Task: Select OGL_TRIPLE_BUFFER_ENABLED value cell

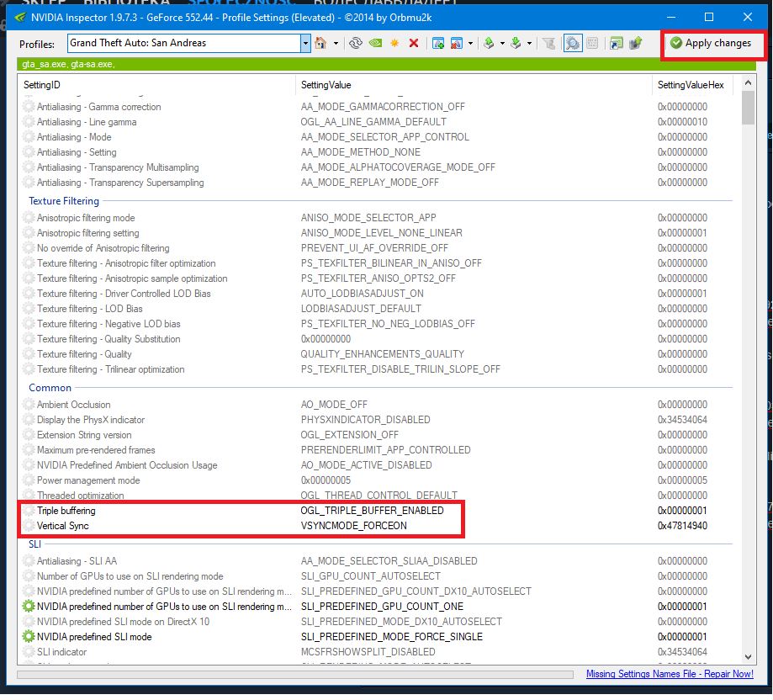Action: (373, 511)
